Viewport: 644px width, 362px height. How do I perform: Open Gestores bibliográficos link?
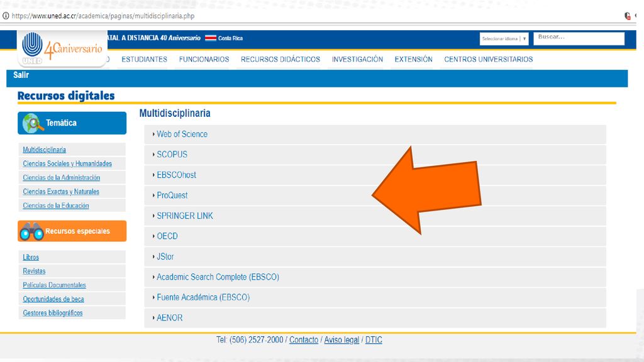pos(53,313)
